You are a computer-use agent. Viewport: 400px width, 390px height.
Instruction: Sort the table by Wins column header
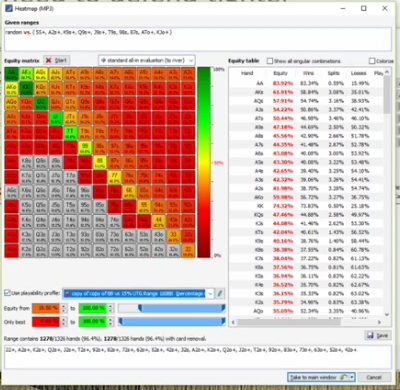pos(308,73)
